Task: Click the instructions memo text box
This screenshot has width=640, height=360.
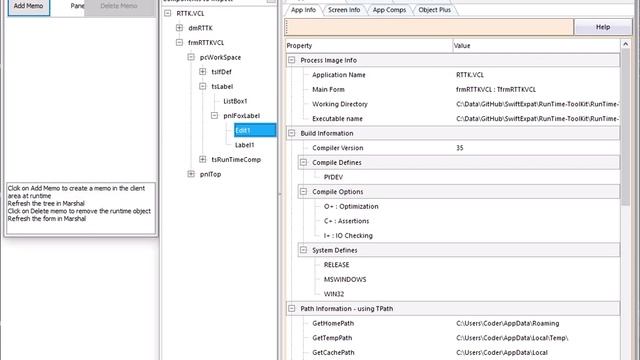Action: [81, 209]
